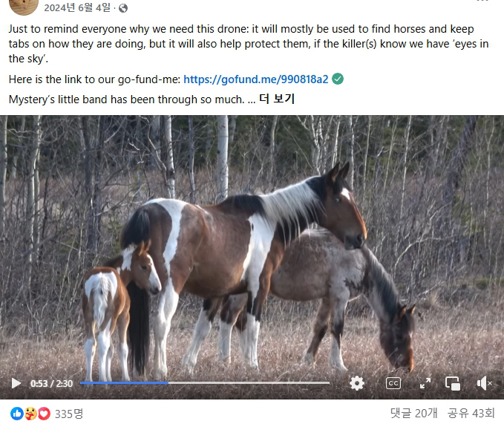The image size is (504, 424).
Task: Click the care reaction emoji
Action: pyautogui.click(x=30, y=414)
